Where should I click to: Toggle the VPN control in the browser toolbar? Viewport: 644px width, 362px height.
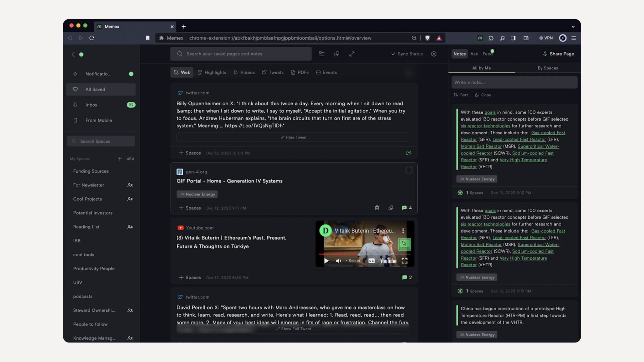(x=546, y=38)
